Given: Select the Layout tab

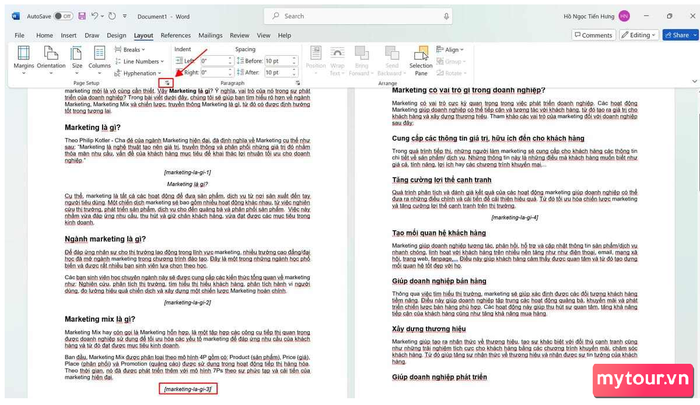Looking at the screenshot, I should click(x=143, y=35).
